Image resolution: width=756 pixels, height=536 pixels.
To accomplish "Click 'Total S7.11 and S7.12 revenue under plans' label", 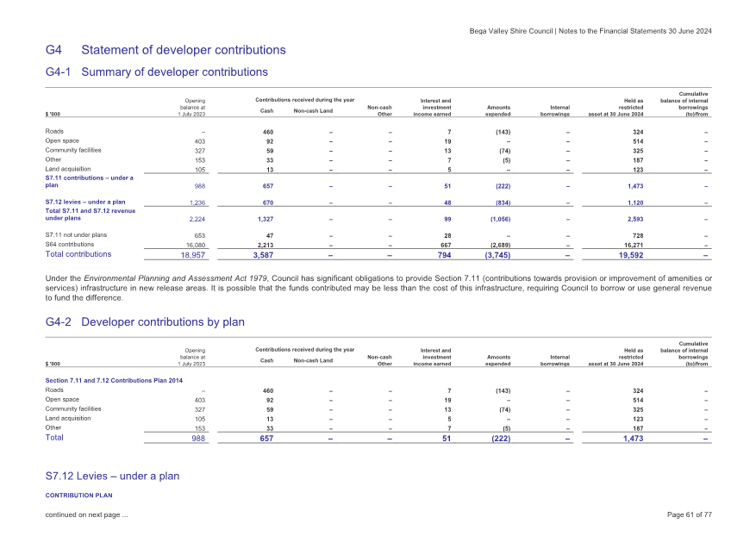I will 91,215.
